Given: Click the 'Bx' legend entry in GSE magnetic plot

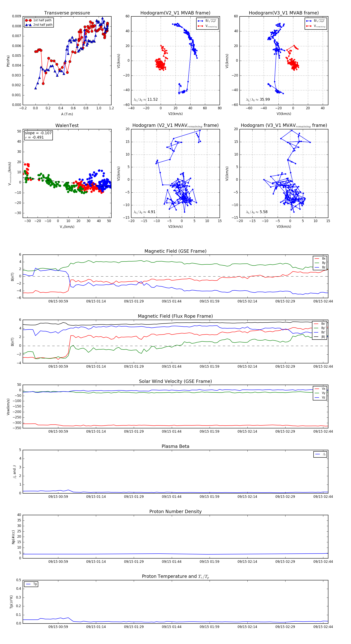Looking at the screenshot, I should click(320, 259).
